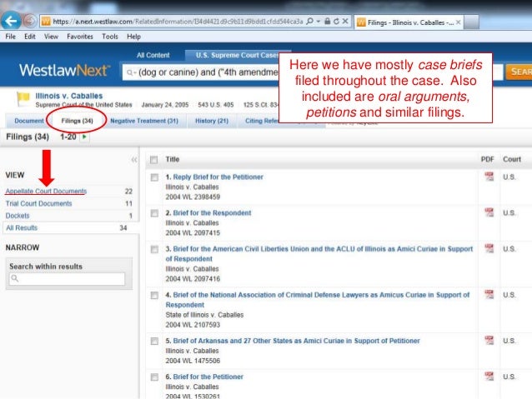The image size is (532, 399).
Task: Open the File menu
Action: point(11,37)
